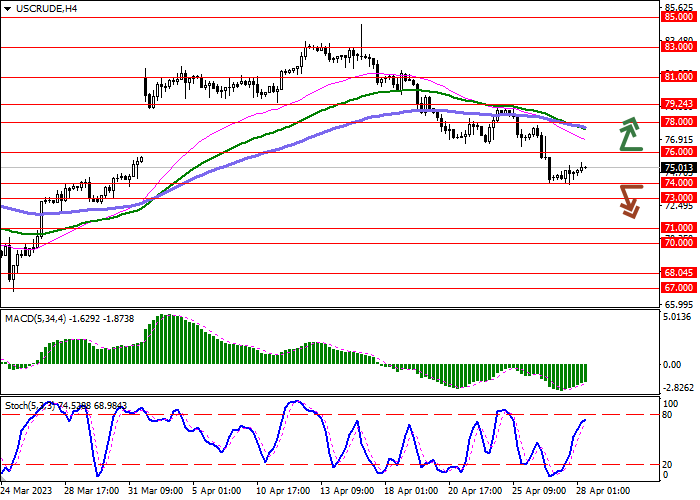
Task: Select the 81.000 price level label
Action: click(679, 77)
